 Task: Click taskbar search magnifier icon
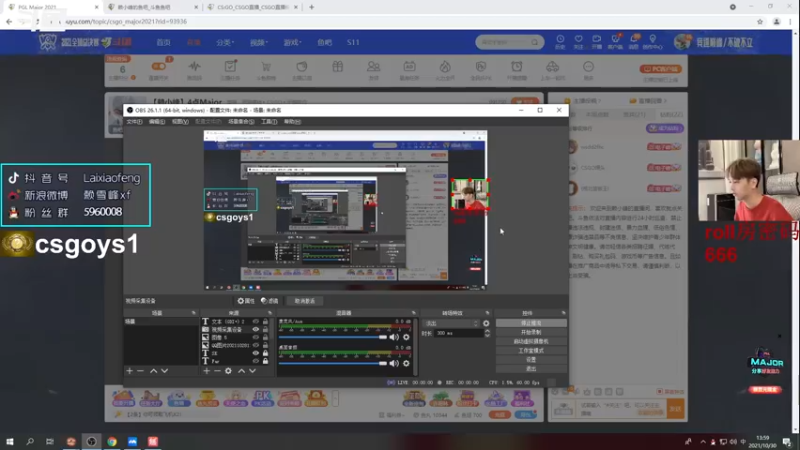(x=30, y=441)
